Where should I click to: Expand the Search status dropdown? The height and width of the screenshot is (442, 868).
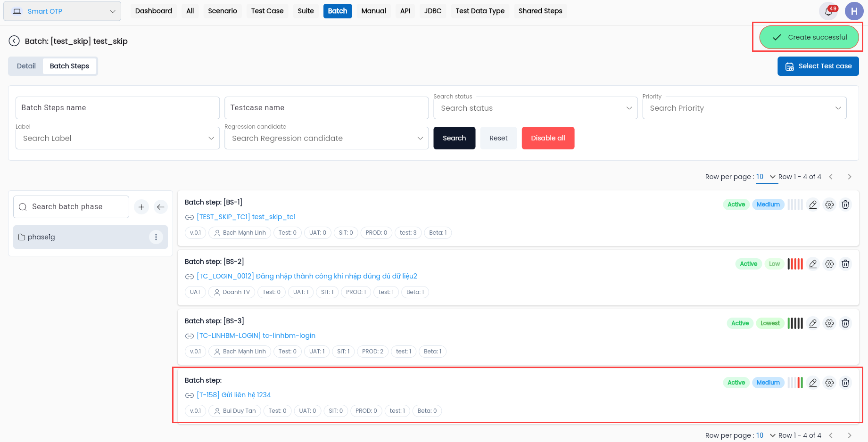(x=536, y=108)
